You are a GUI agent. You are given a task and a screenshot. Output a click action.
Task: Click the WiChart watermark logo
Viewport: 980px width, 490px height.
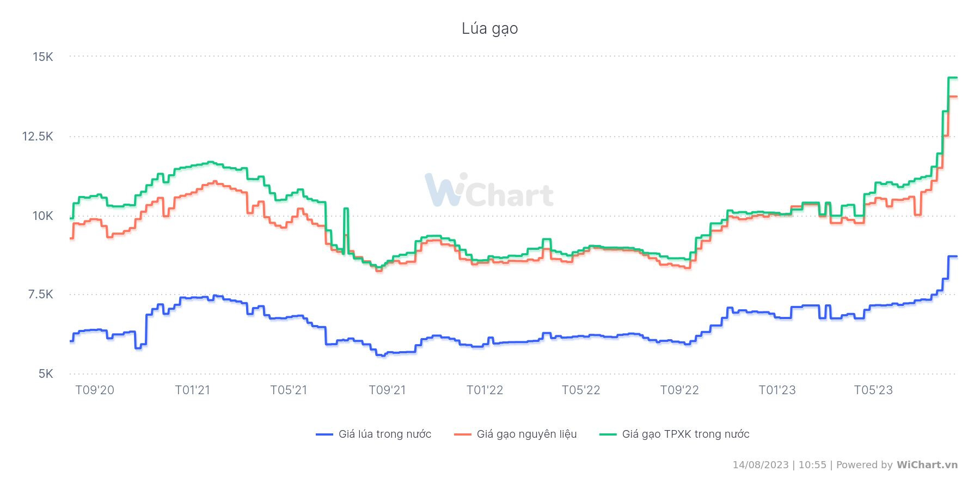[x=489, y=191]
